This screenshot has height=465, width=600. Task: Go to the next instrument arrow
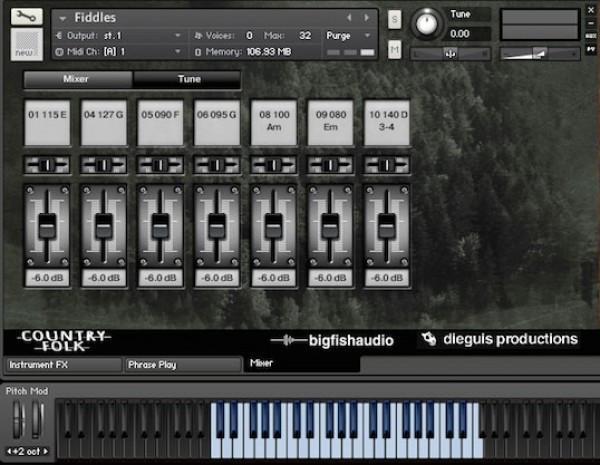click(x=366, y=18)
